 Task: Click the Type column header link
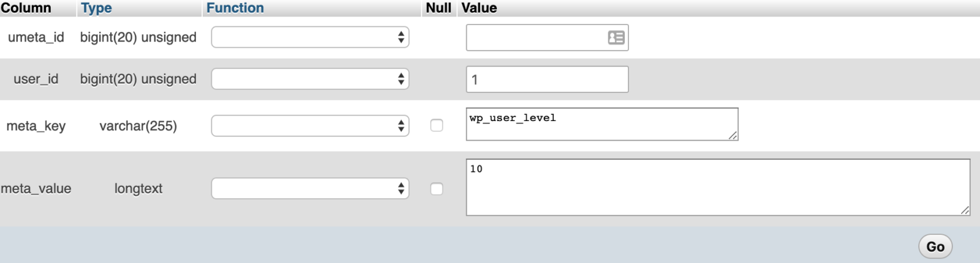click(97, 8)
